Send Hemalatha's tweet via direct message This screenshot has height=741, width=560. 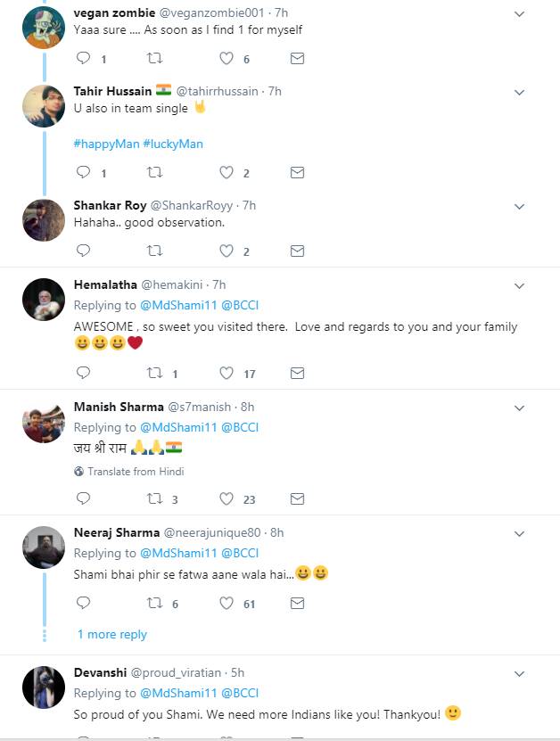click(x=298, y=374)
